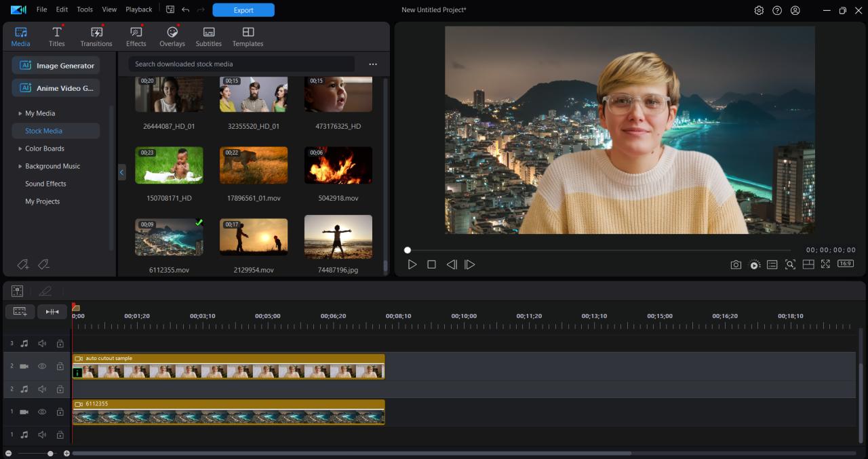Open the Transitions room
The width and height of the screenshot is (868, 459).
96,37
